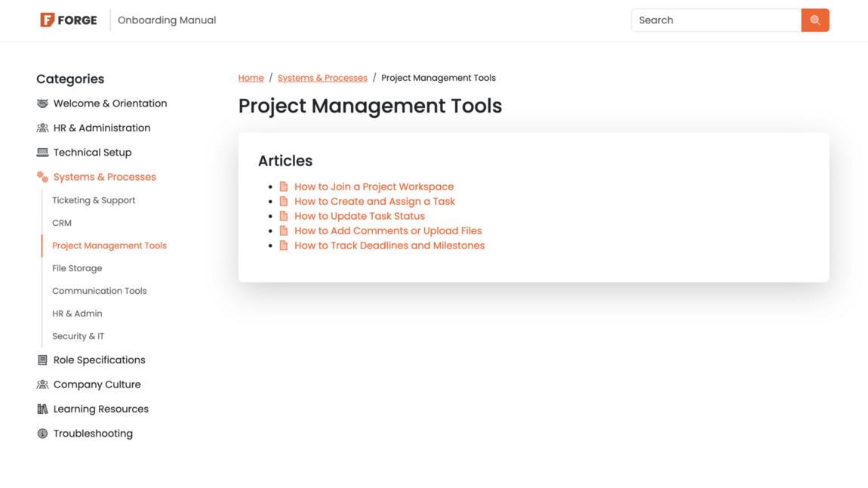
Task: Open Systems & Processes breadcrumb link
Action: pos(322,78)
